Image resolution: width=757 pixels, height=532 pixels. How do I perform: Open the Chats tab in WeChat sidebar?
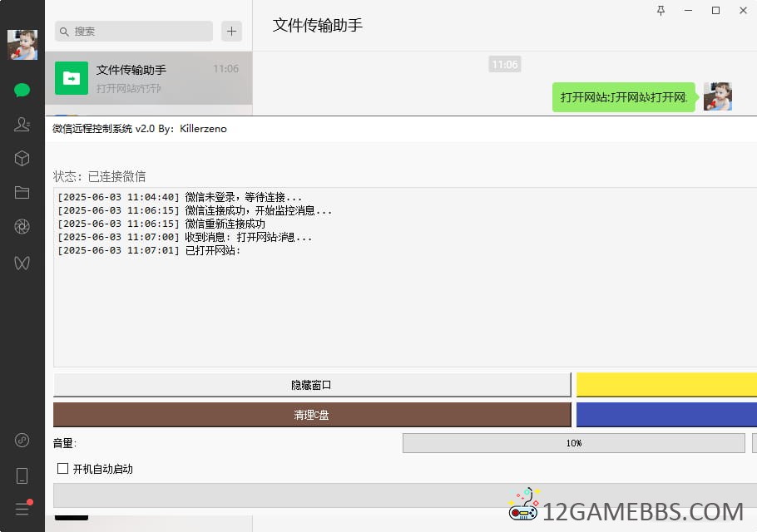point(22,90)
